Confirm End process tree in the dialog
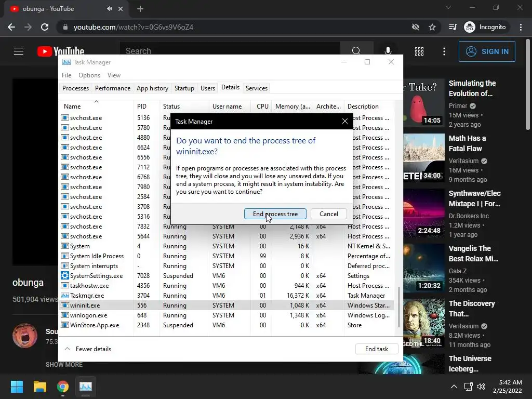 pyautogui.click(x=275, y=214)
